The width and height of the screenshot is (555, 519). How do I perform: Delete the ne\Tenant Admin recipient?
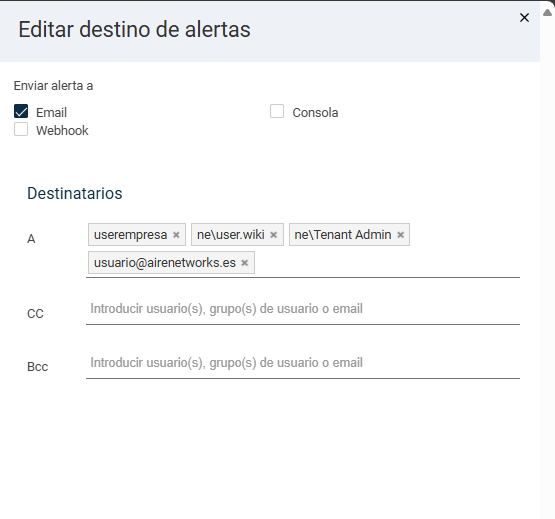(x=401, y=235)
